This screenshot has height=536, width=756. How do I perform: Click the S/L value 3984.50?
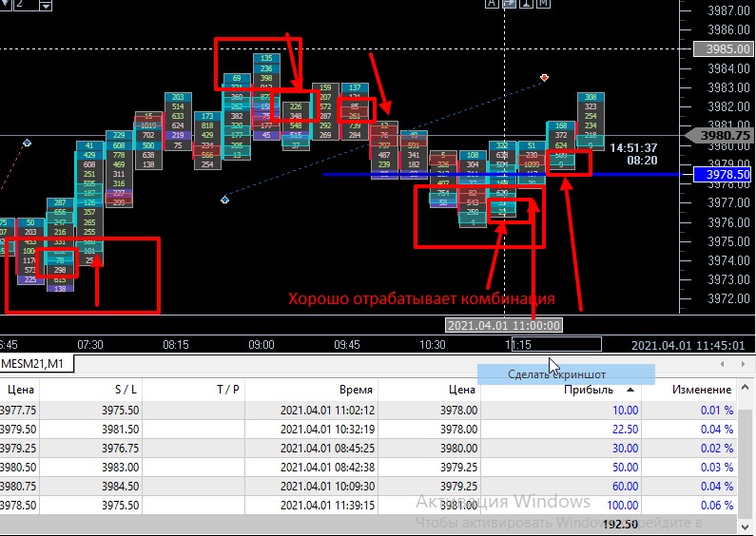[120, 487]
